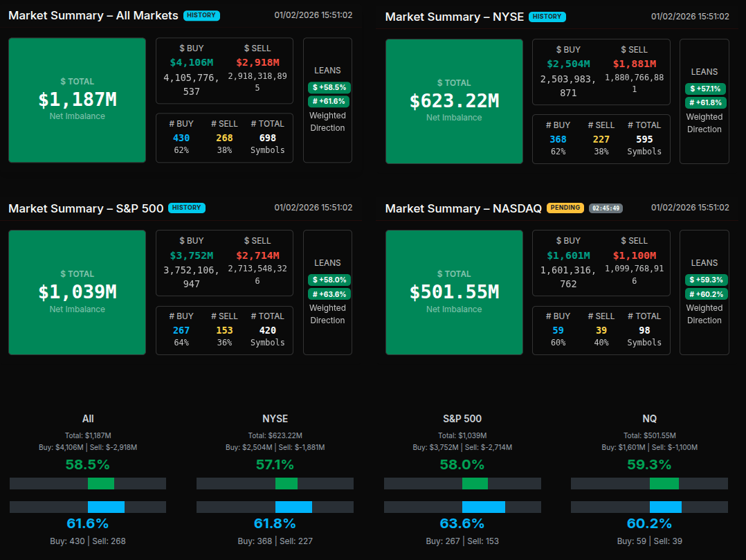Viewport: 746px width, 560px height.
Task: Click the green dollar bar under All 58.5%
Action: click(101, 483)
